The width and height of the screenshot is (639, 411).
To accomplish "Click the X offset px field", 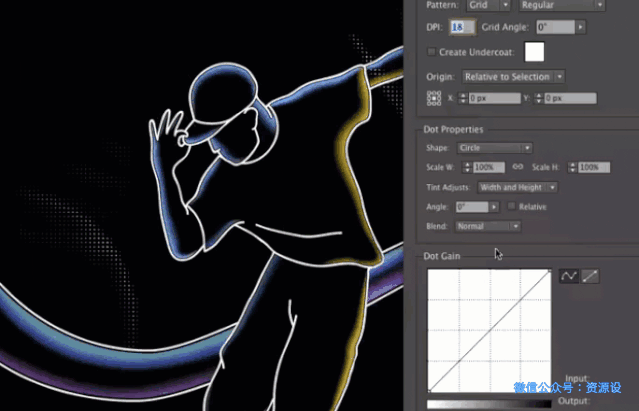I will [x=494, y=98].
